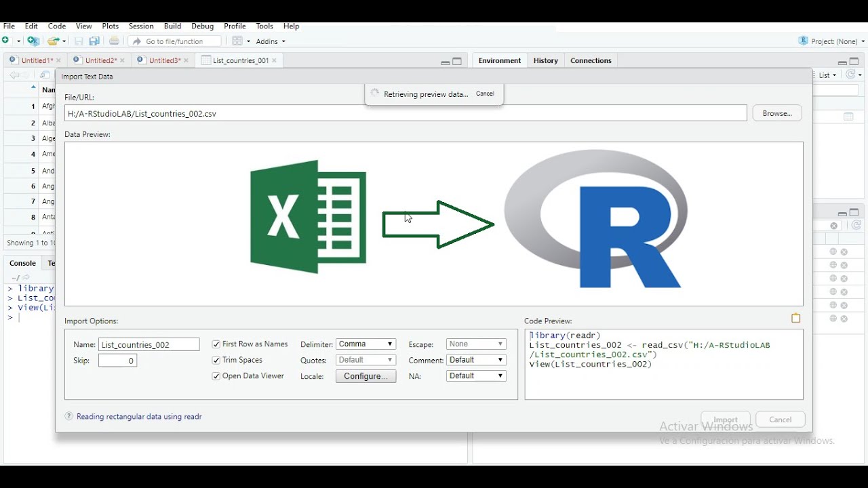The image size is (868, 488).
Task: Click the help question mark icon
Action: 68,416
